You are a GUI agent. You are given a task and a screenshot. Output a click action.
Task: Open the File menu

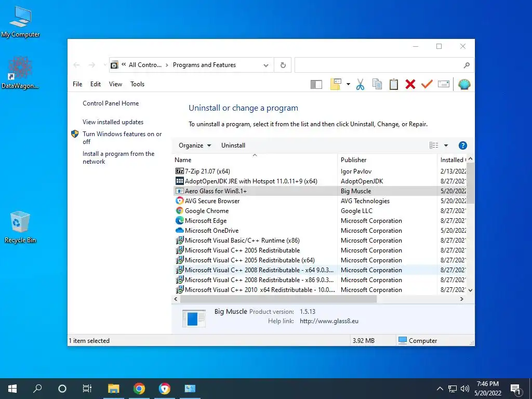pyautogui.click(x=77, y=84)
